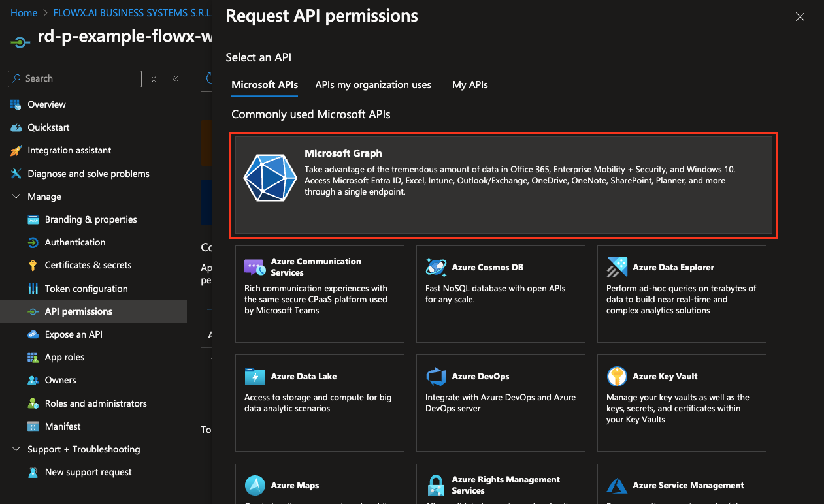Click the Azure Communication Services chat icon
Screen dimensions: 824x504
[255, 267]
